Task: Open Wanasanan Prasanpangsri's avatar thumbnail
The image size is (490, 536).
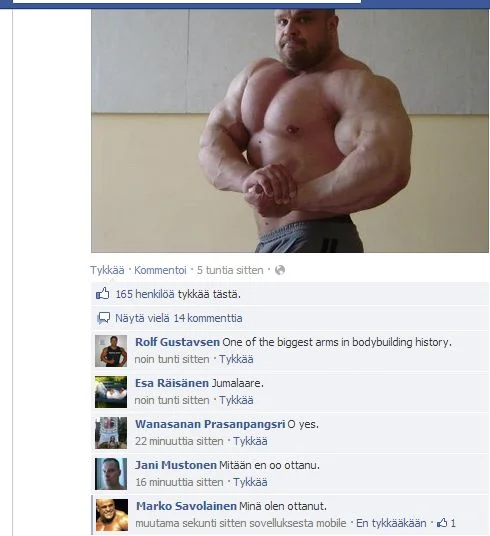Action: click(111, 433)
